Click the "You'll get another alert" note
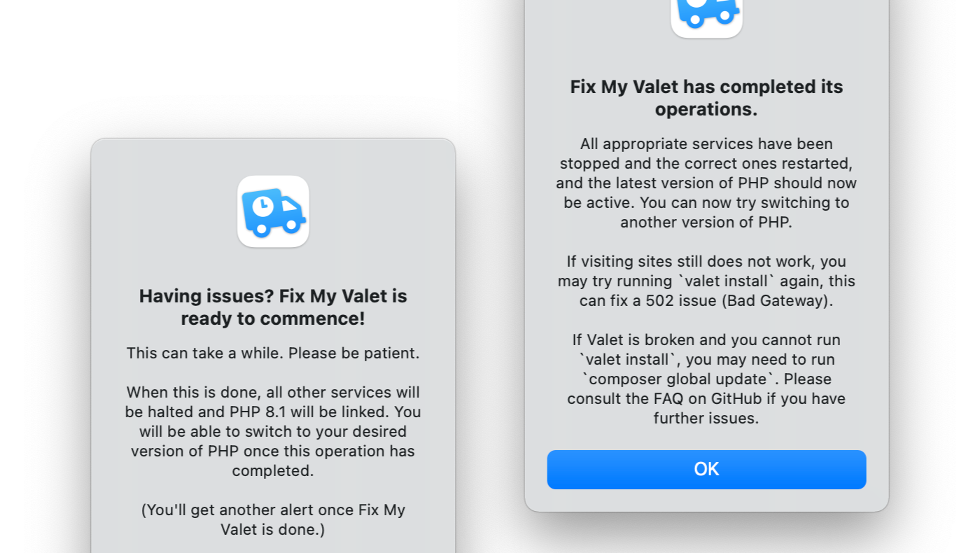 (273, 519)
